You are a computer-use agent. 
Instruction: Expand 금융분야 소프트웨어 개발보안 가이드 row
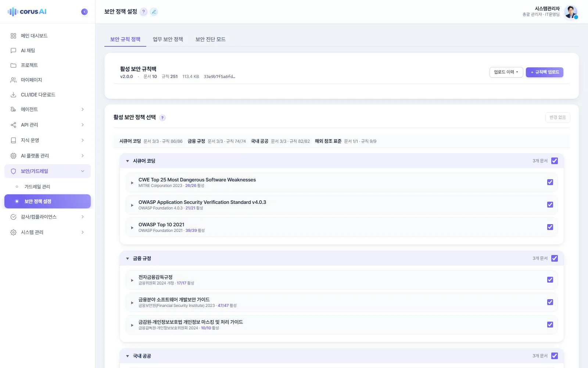[132, 302]
